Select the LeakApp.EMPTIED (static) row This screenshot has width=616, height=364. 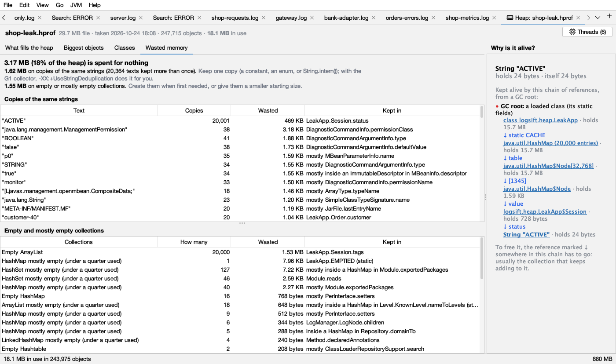click(x=240, y=261)
